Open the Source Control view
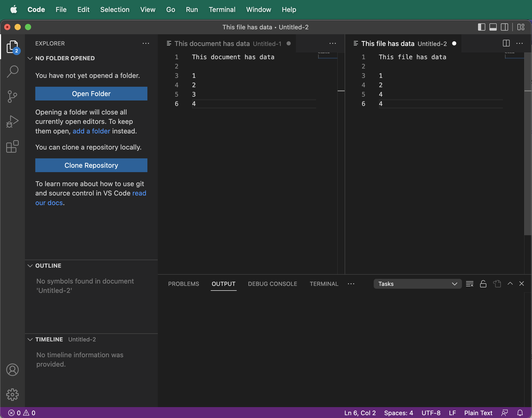Screen dimensions: 532x418 coord(12,96)
